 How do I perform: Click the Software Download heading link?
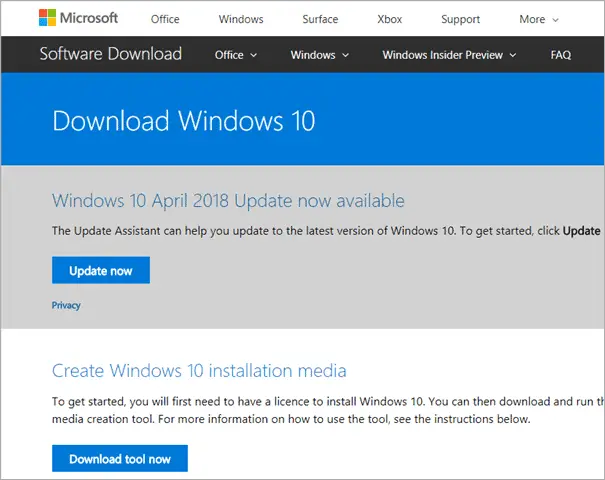click(x=111, y=54)
